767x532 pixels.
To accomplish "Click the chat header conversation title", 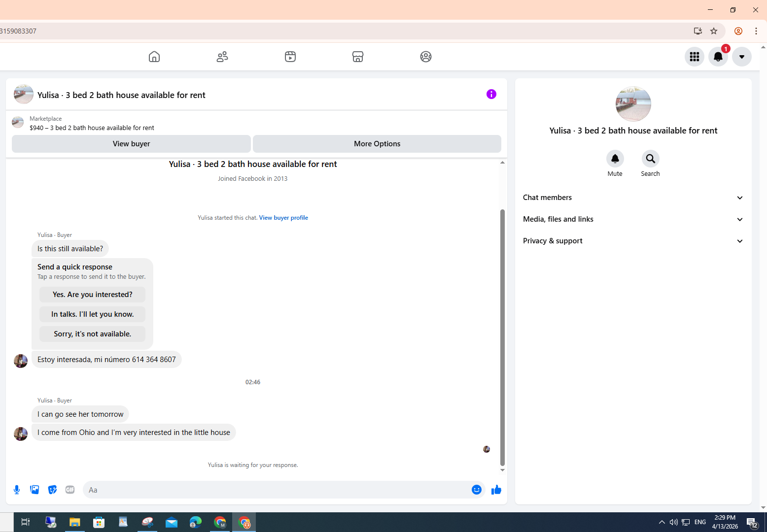I will point(121,95).
